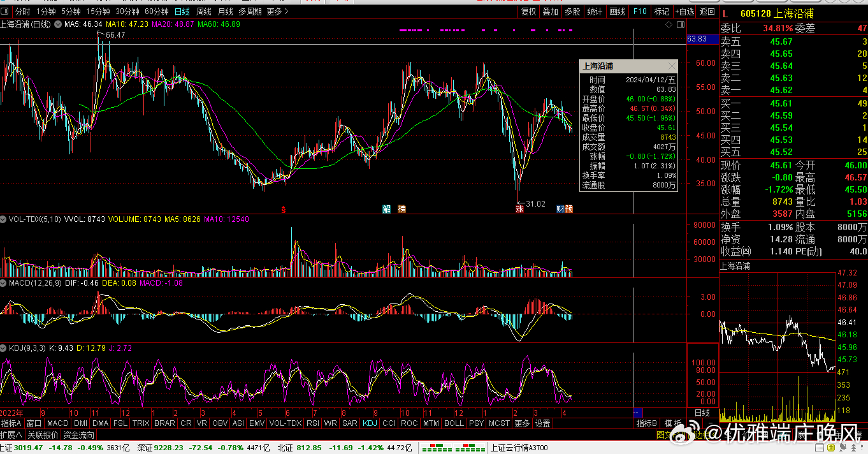This screenshot has height=454, width=868.
Task: Select the VOL-TDX indicator tab
Action: click(x=285, y=423)
